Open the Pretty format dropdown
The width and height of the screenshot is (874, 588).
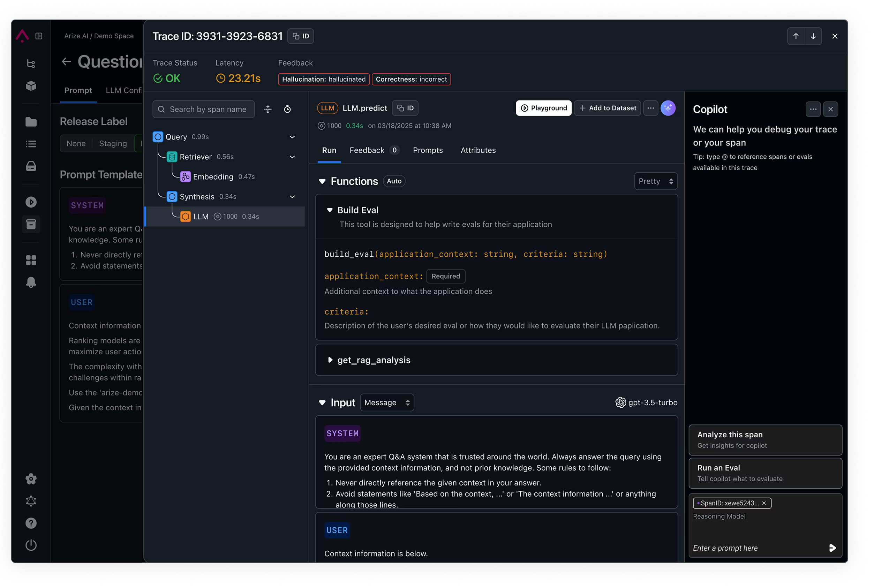655,181
